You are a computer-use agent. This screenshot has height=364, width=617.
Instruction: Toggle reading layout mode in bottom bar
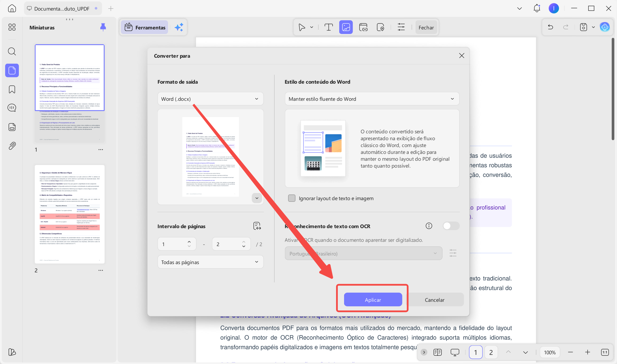click(x=438, y=352)
